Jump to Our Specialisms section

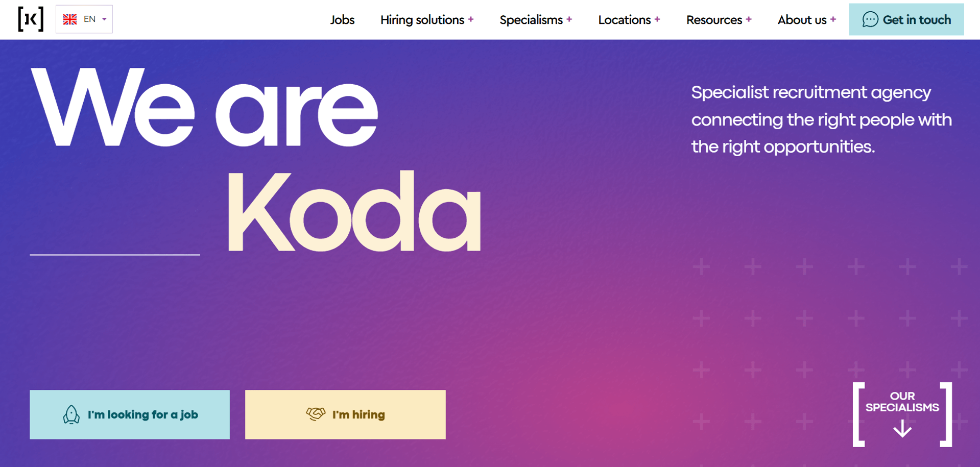tap(902, 402)
